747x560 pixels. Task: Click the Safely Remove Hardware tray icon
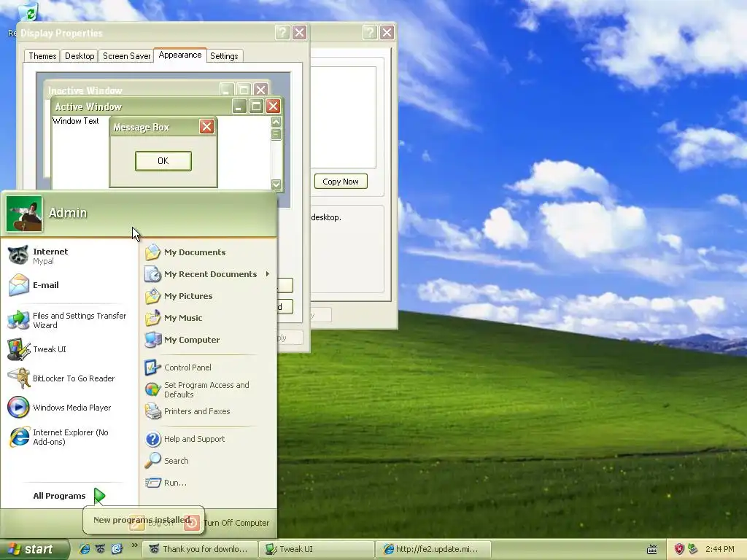click(693, 549)
